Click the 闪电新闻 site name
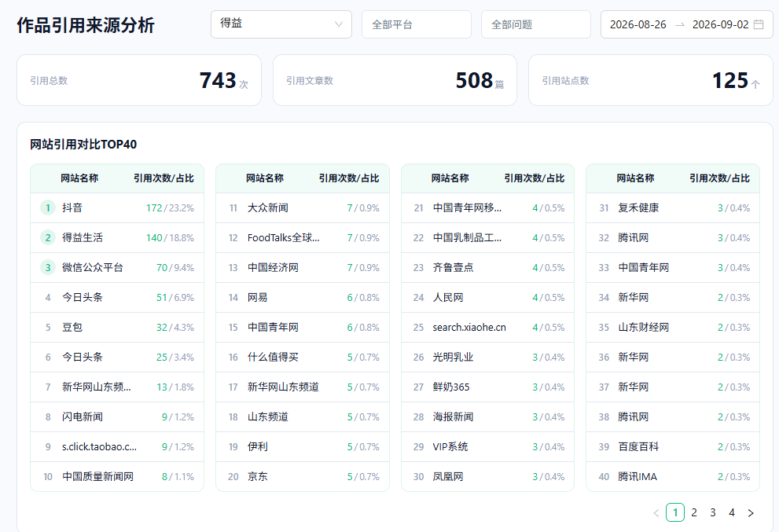779x532 pixels. [x=83, y=416]
